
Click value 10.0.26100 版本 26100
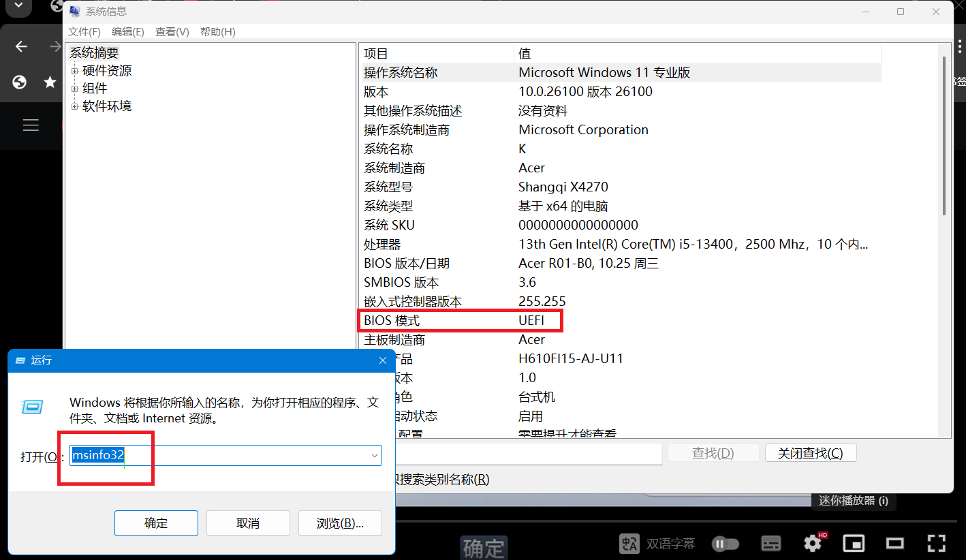[586, 91]
